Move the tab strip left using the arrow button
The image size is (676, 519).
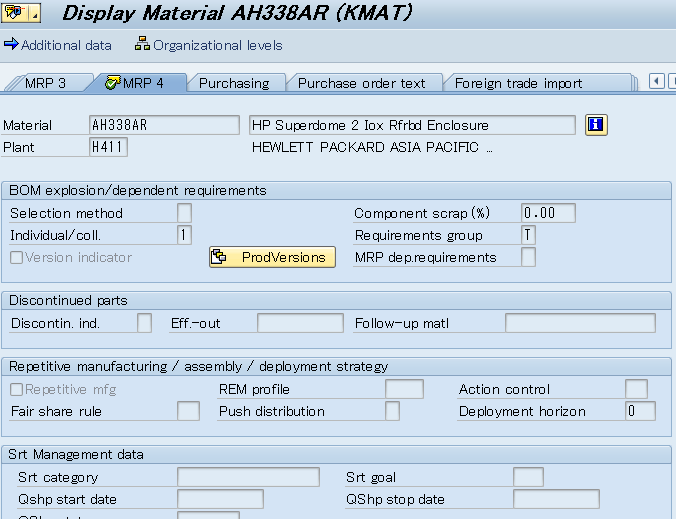(x=656, y=81)
